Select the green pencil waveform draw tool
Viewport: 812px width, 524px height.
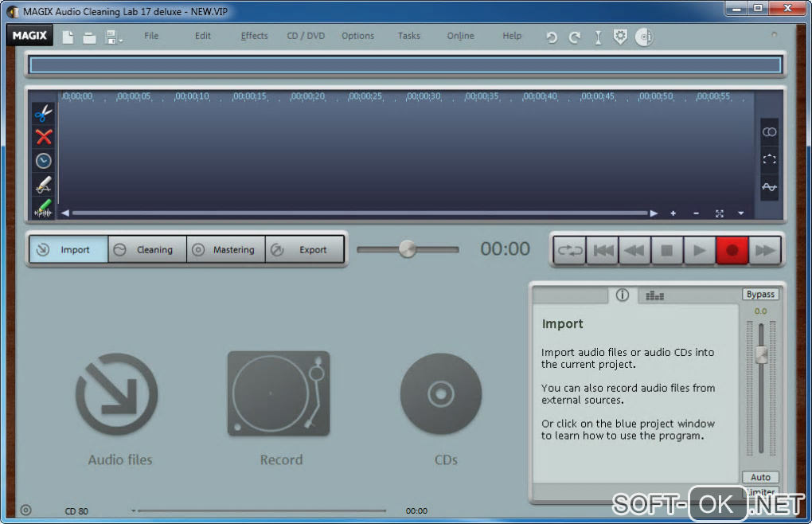click(44, 208)
